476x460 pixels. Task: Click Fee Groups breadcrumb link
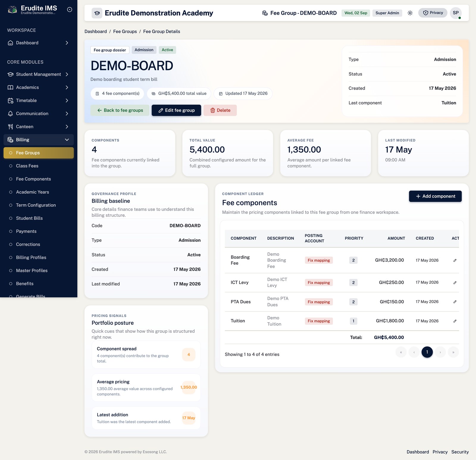[x=125, y=32]
